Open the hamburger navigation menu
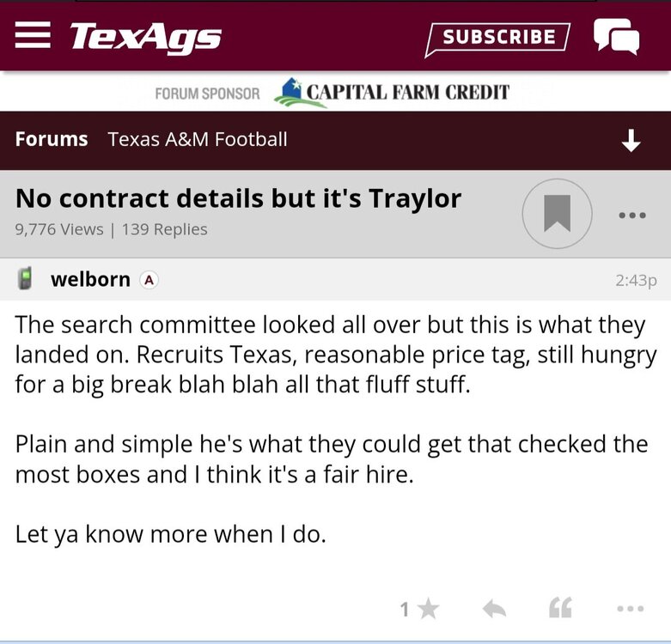This screenshot has width=671, height=644. click(34, 35)
